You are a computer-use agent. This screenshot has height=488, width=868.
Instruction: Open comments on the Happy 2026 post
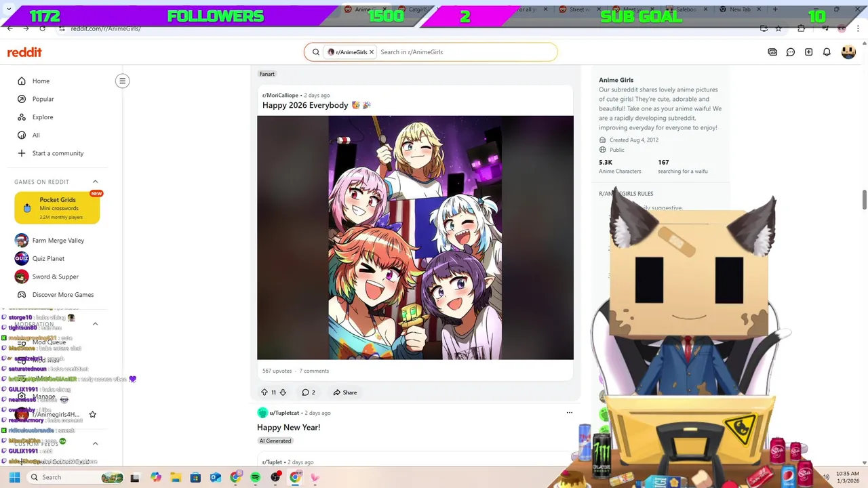(309, 392)
